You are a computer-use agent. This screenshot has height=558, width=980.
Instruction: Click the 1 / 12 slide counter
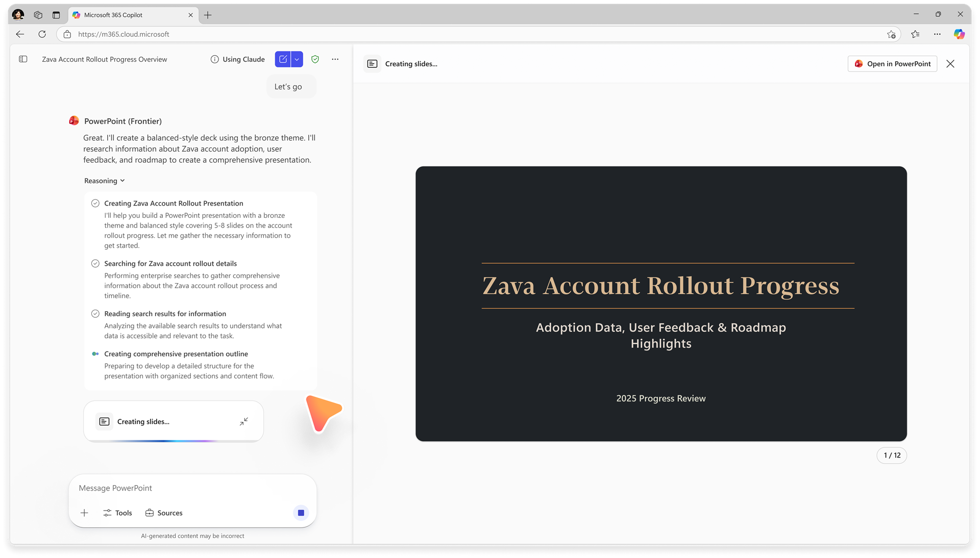pos(892,455)
